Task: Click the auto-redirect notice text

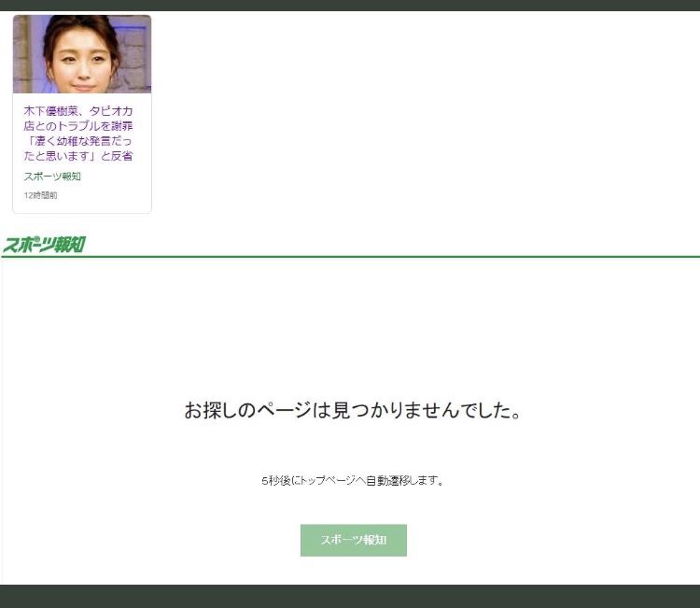Action: (352, 481)
